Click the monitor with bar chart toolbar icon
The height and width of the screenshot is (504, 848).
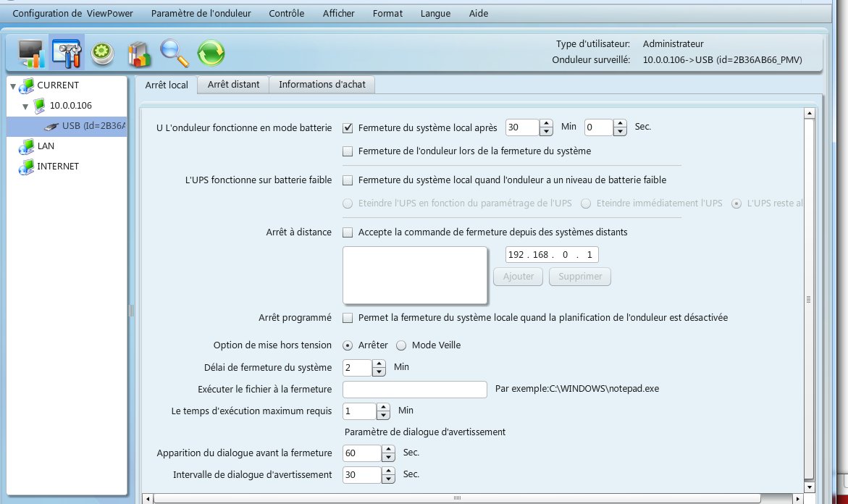[x=31, y=53]
